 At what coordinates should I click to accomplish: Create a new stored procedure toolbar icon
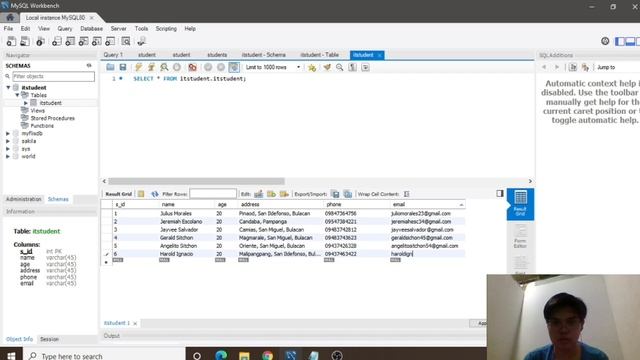click(x=97, y=41)
